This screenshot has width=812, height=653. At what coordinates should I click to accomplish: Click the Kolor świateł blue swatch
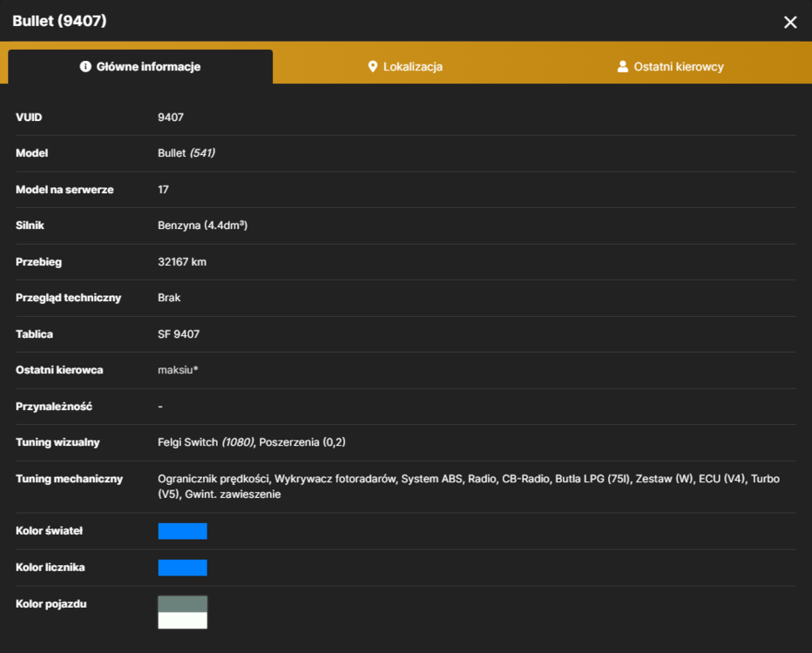tap(182, 531)
